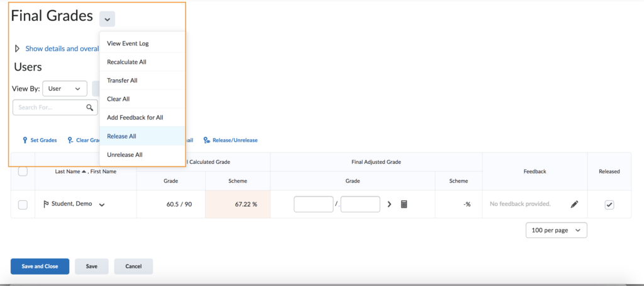Select Recalculate All menu option
Screen dimensions: 644x286
pyautogui.click(x=126, y=62)
